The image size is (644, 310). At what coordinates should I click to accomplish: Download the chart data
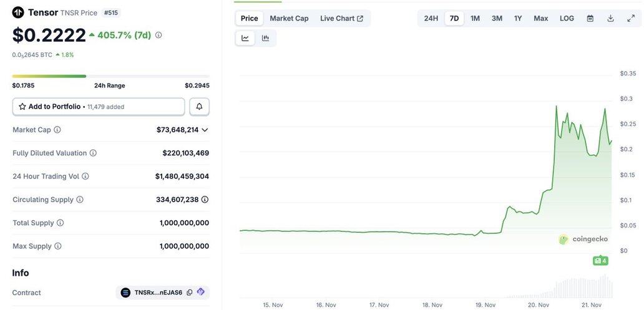610,18
